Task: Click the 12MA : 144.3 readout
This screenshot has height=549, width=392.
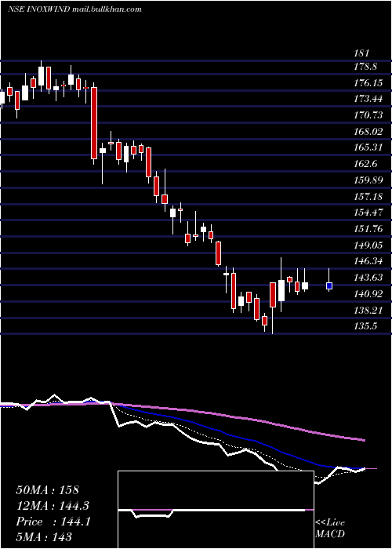Action: pos(53,506)
